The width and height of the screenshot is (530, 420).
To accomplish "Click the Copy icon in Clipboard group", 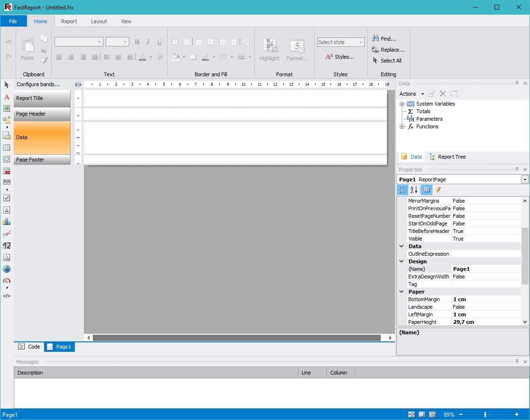I will [44, 38].
